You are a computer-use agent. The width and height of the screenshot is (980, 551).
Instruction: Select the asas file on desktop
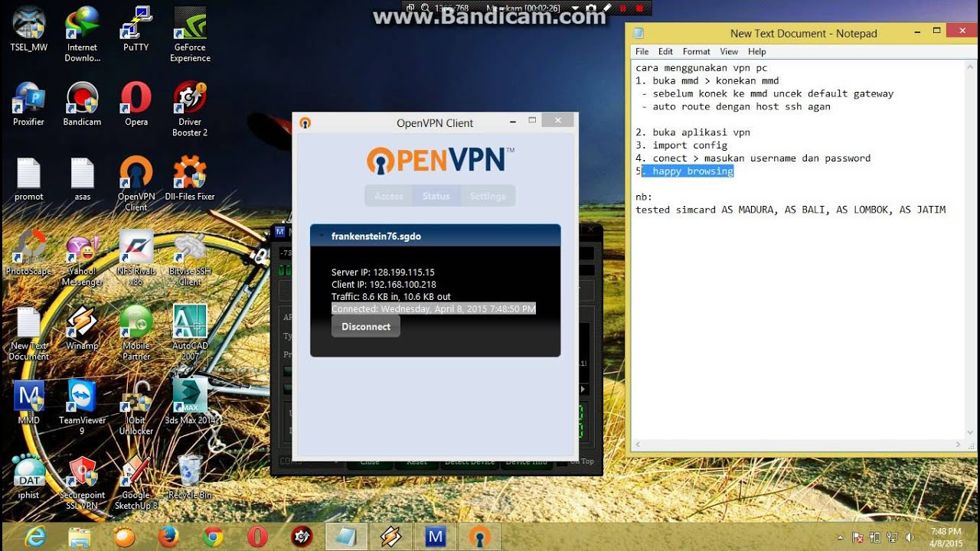pyautogui.click(x=82, y=179)
